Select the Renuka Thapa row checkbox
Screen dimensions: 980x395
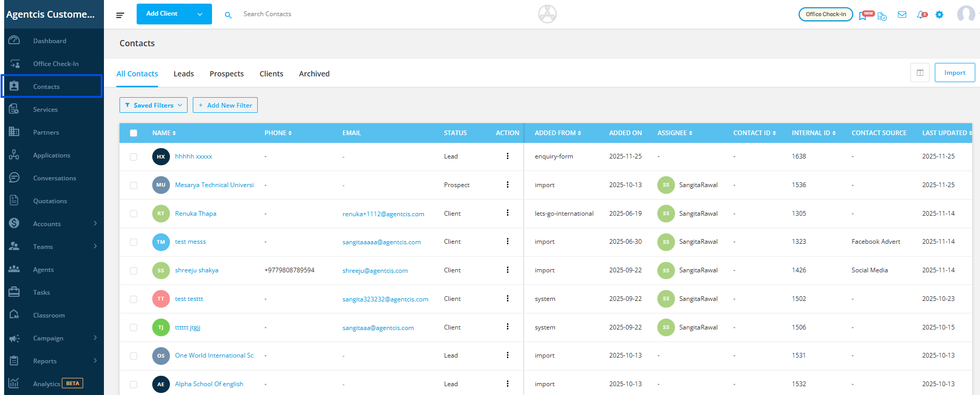134,214
